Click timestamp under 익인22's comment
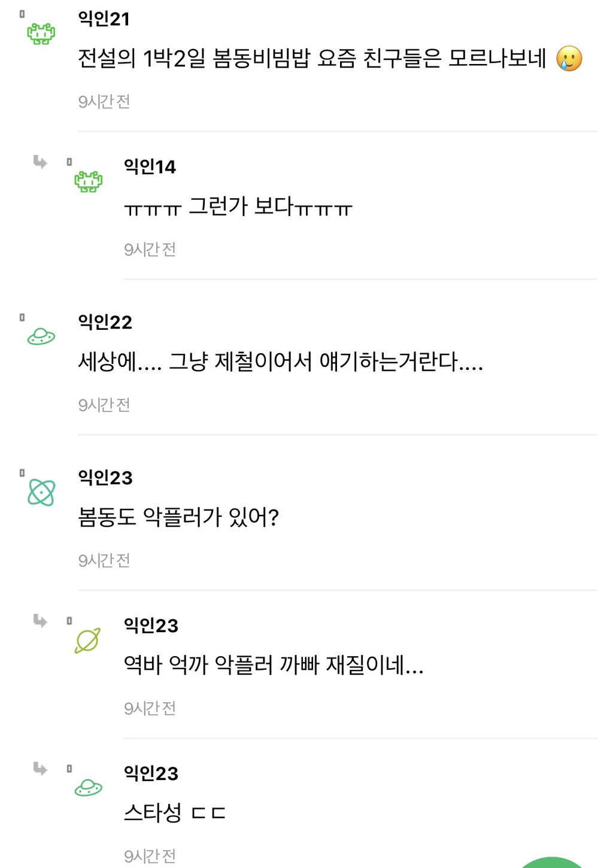613x868 pixels. (104, 405)
